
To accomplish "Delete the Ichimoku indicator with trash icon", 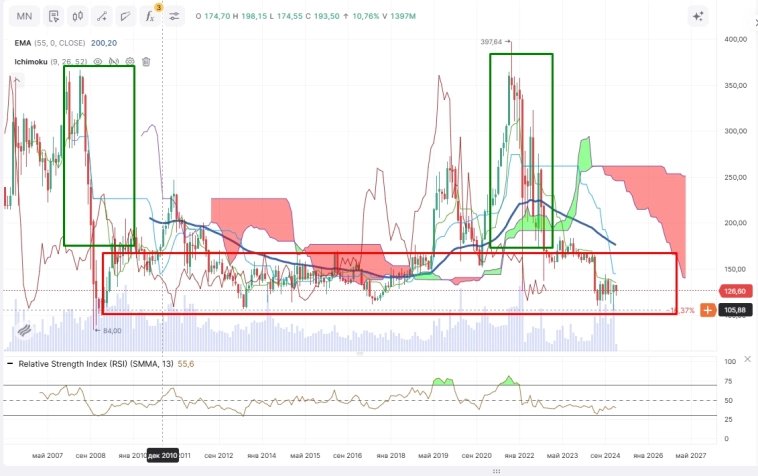I will tap(146, 61).
